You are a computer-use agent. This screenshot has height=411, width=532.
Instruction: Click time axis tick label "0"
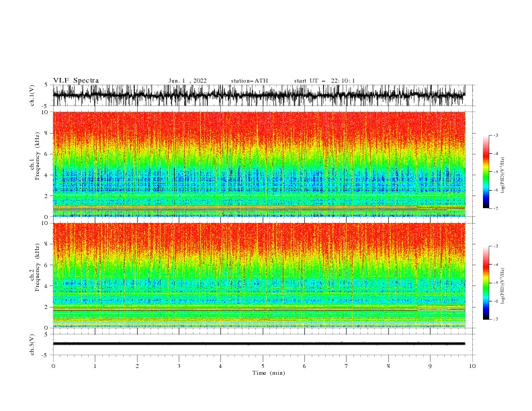click(53, 366)
